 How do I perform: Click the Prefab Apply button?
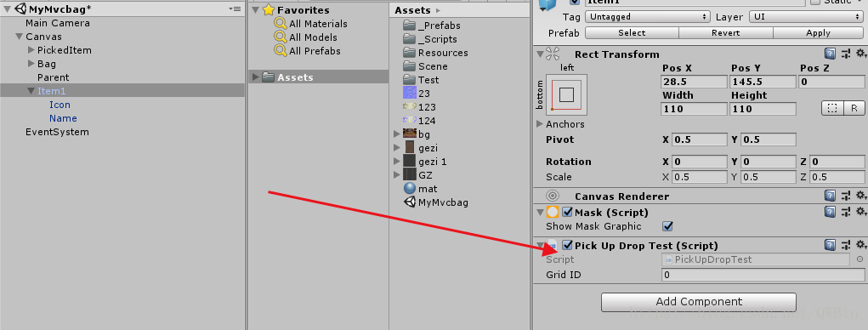pos(818,32)
